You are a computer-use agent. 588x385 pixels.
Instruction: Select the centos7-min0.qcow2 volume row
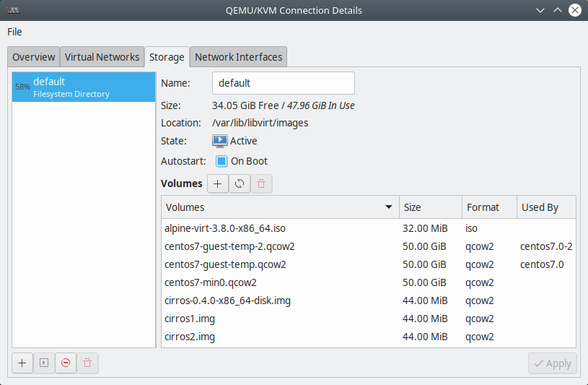(x=369, y=282)
